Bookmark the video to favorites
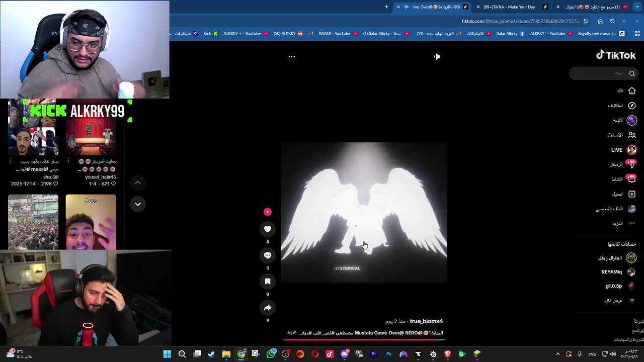This screenshot has width=644, height=362. (268, 282)
